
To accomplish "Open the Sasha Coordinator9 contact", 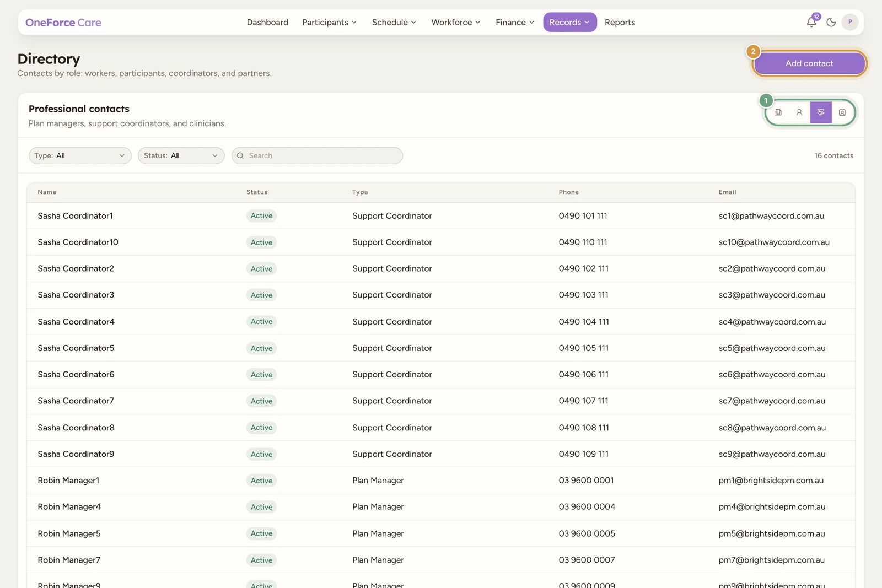I will [x=76, y=454].
